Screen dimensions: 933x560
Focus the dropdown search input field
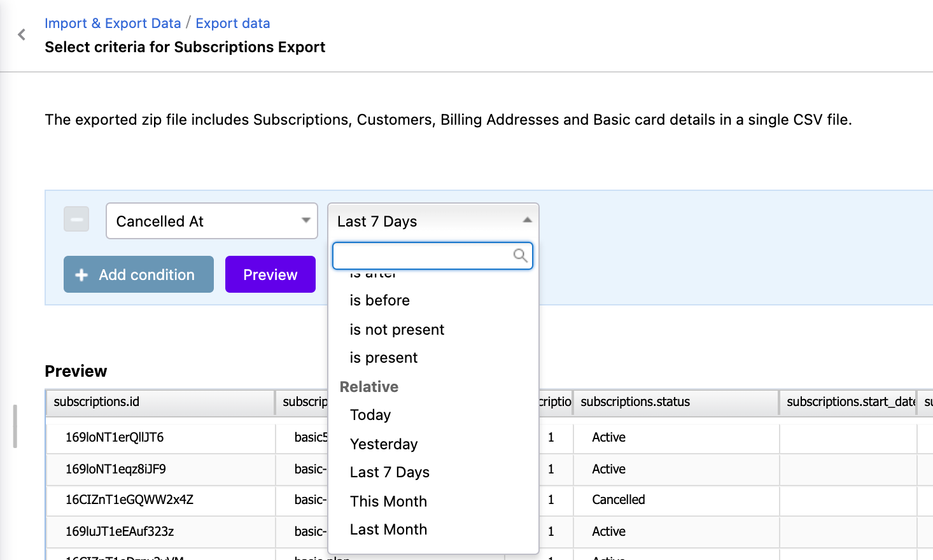(x=423, y=256)
